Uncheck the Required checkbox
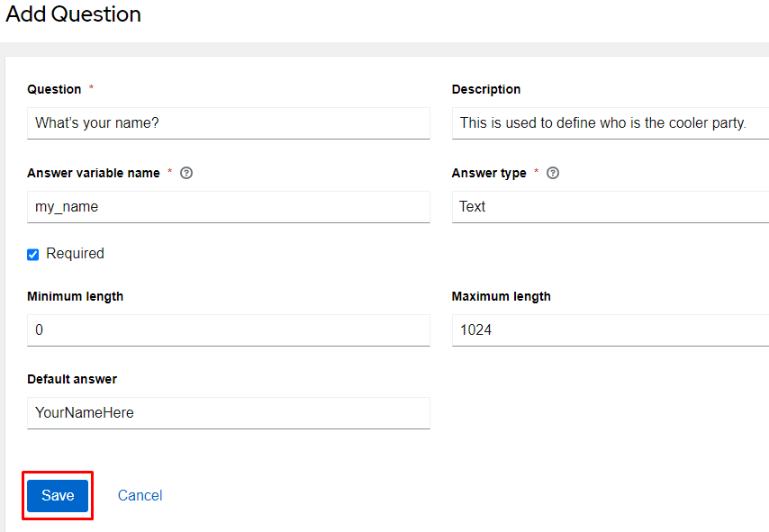Image resolution: width=769 pixels, height=532 pixels. coord(33,255)
